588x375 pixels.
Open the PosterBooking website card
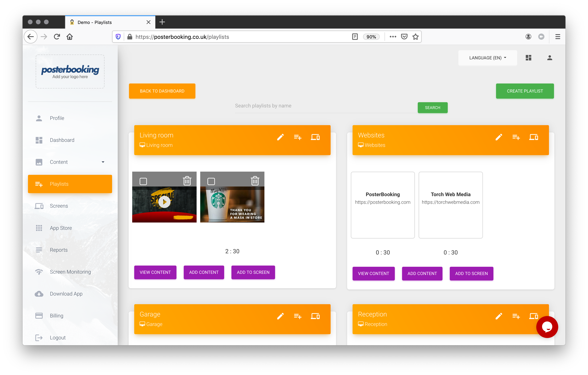pyautogui.click(x=383, y=205)
